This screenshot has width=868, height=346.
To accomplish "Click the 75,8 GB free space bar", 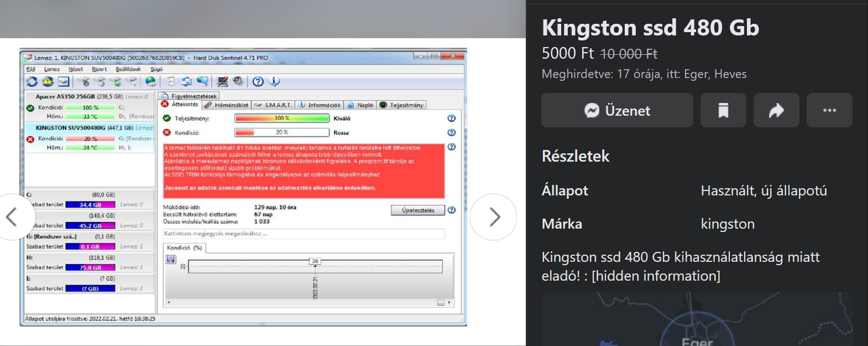I will click(x=90, y=267).
